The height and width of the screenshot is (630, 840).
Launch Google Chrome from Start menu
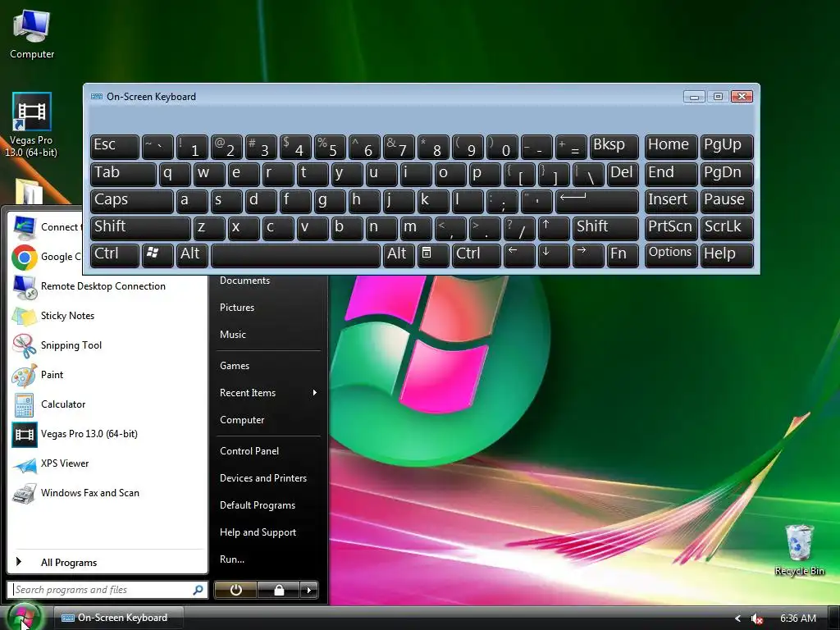pyautogui.click(x=47, y=257)
